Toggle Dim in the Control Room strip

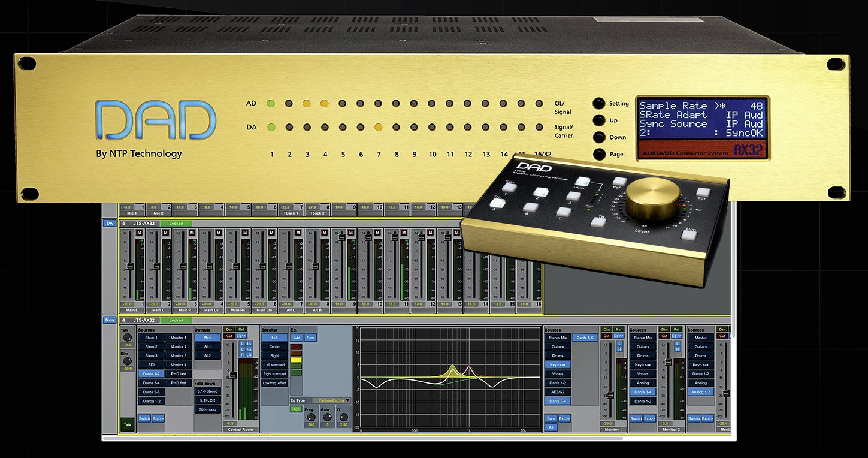point(229,329)
